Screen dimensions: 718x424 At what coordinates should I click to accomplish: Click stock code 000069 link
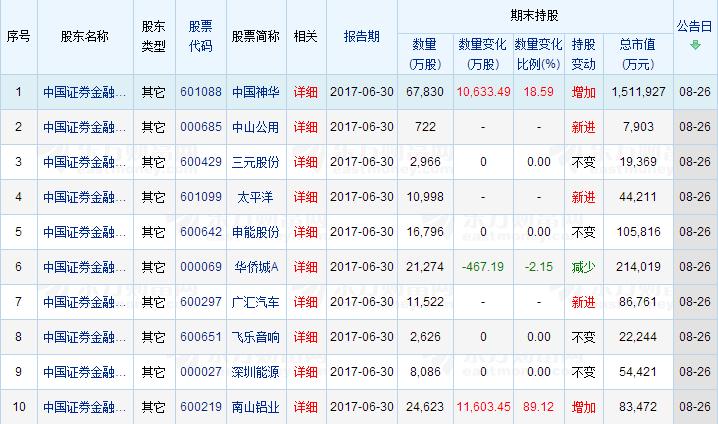(x=200, y=267)
